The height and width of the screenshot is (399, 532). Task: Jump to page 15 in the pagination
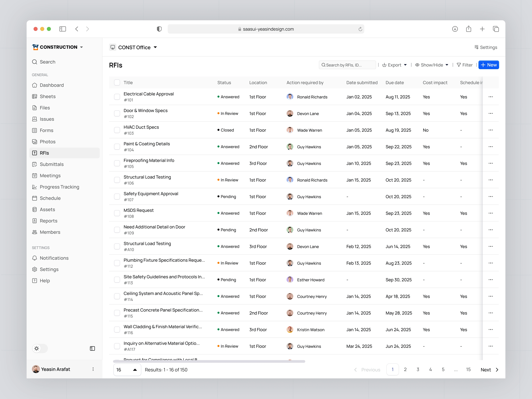[468, 369]
